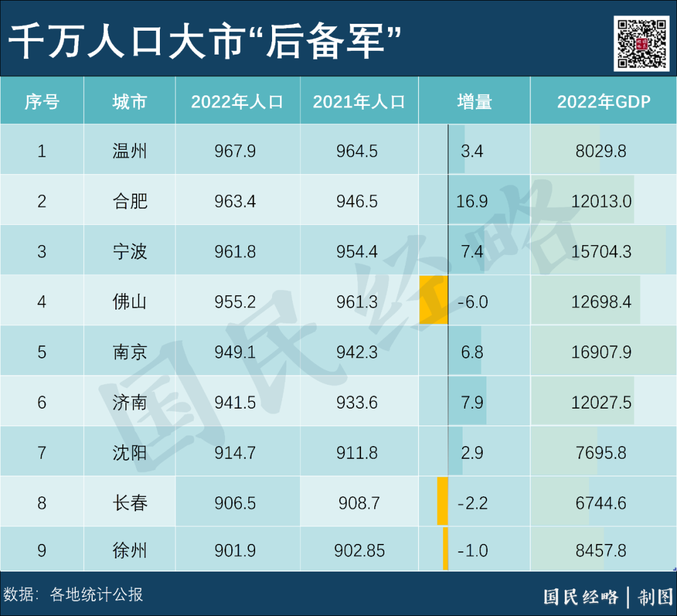Click the city cell 南京
This screenshot has height=616, width=677.
coord(130,352)
